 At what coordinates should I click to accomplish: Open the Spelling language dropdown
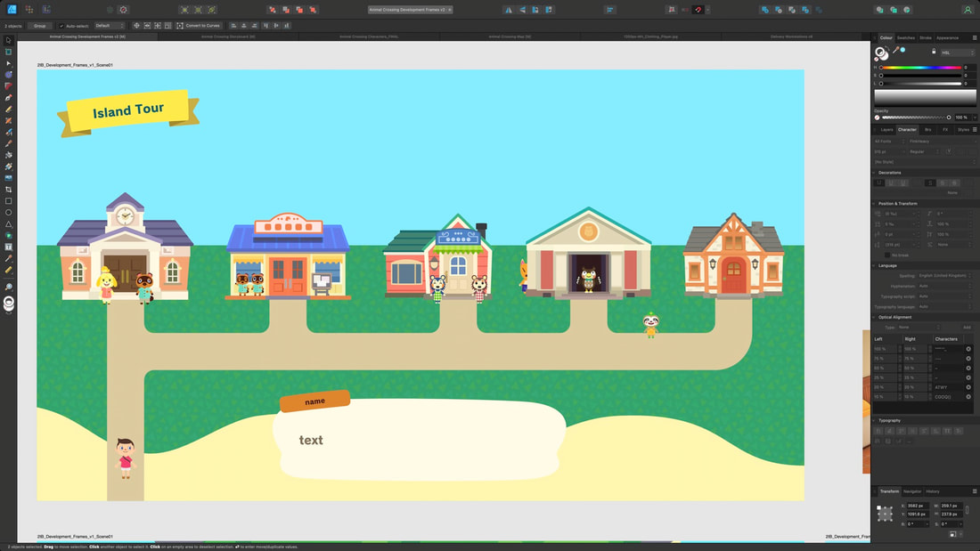pos(944,276)
